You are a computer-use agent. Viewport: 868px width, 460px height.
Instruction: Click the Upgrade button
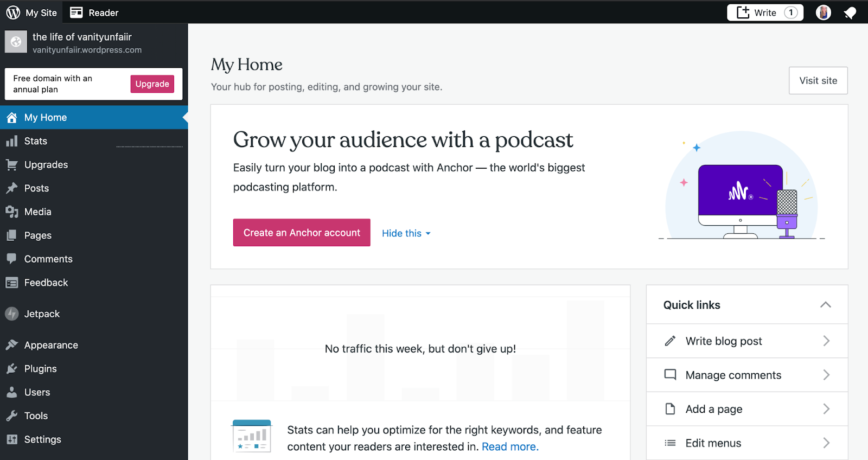tap(152, 84)
